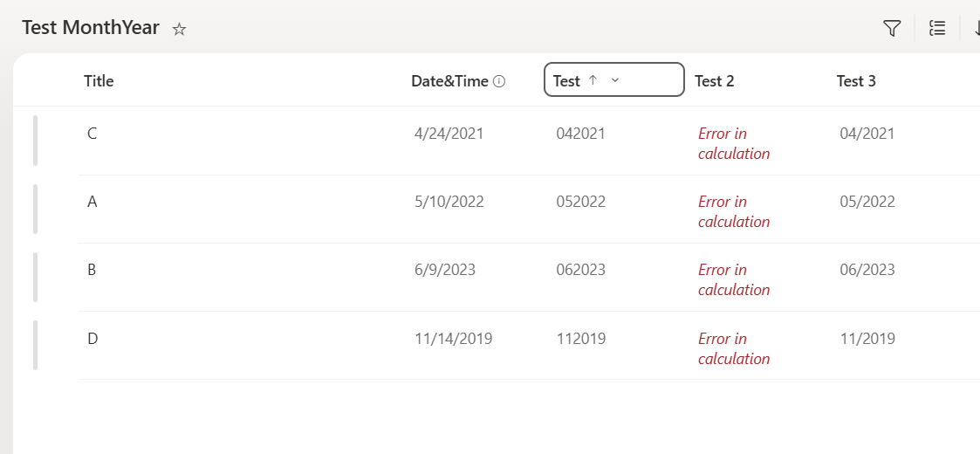Click Error in calculation in row C
The height and width of the screenshot is (454, 980).
pos(734,143)
